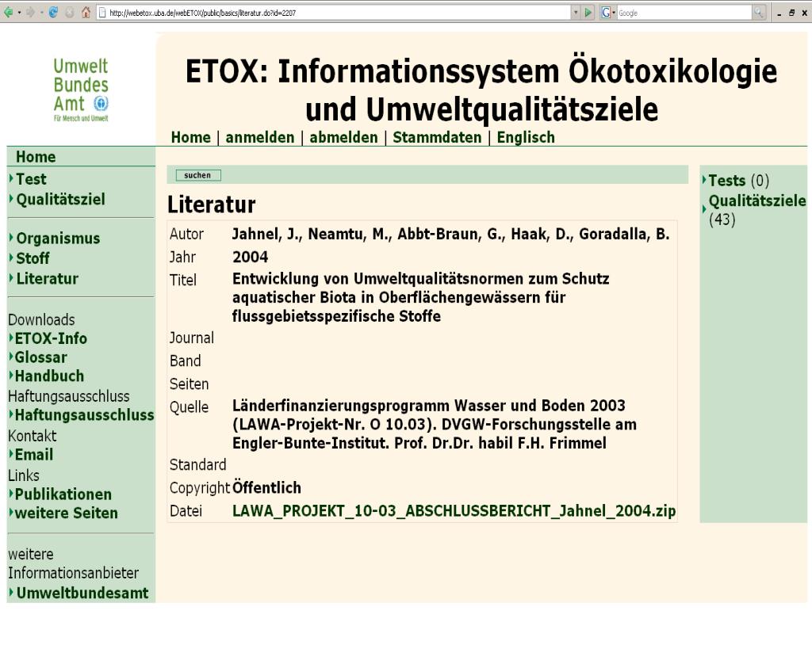Click the title text 'Entwicklung von Umweltqualitätsnormen'
The height and width of the screenshot is (649, 812).
[378, 278]
